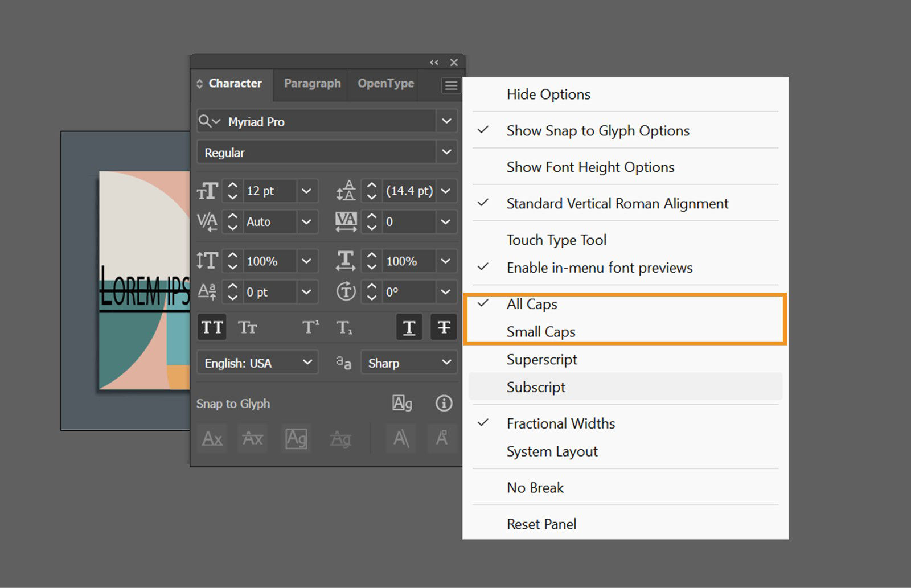The height and width of the screenshot is (588, 911).
Task: Collapse the panel with double-arrow icon
Action: click(434, 63)
